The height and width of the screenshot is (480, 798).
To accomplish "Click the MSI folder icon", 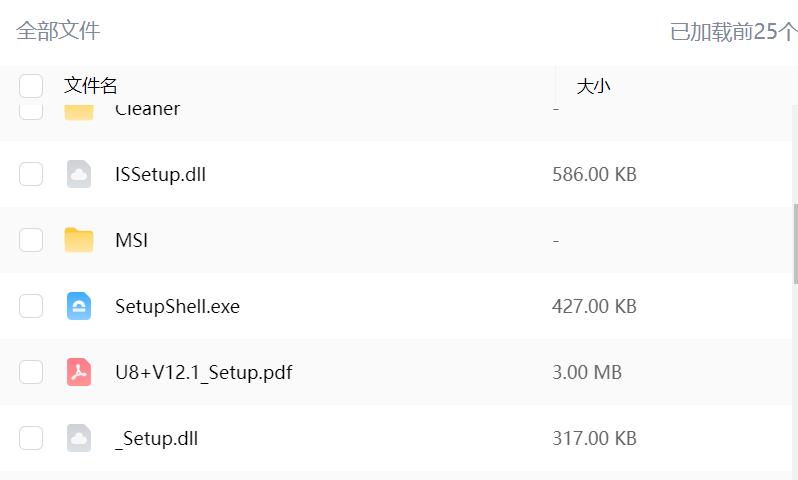I will [x=79, y=240].
